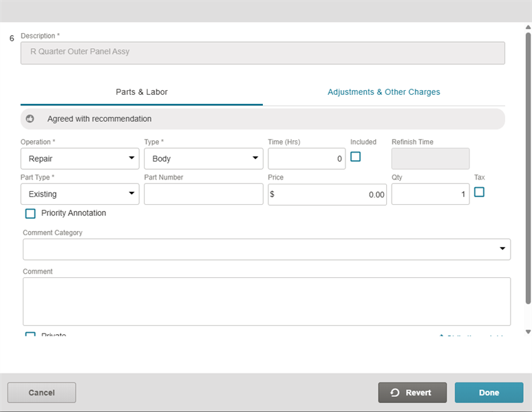Switch to the Parts & Labor tab

click(142, 92)
